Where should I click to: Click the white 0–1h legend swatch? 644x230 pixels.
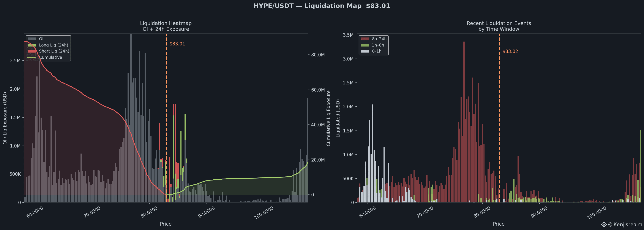pos(365,51)
